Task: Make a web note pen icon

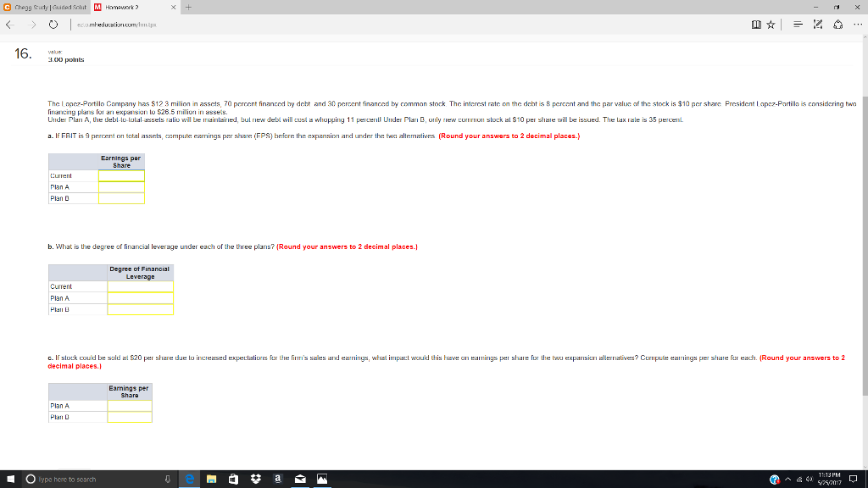Action: coord(818,25)
